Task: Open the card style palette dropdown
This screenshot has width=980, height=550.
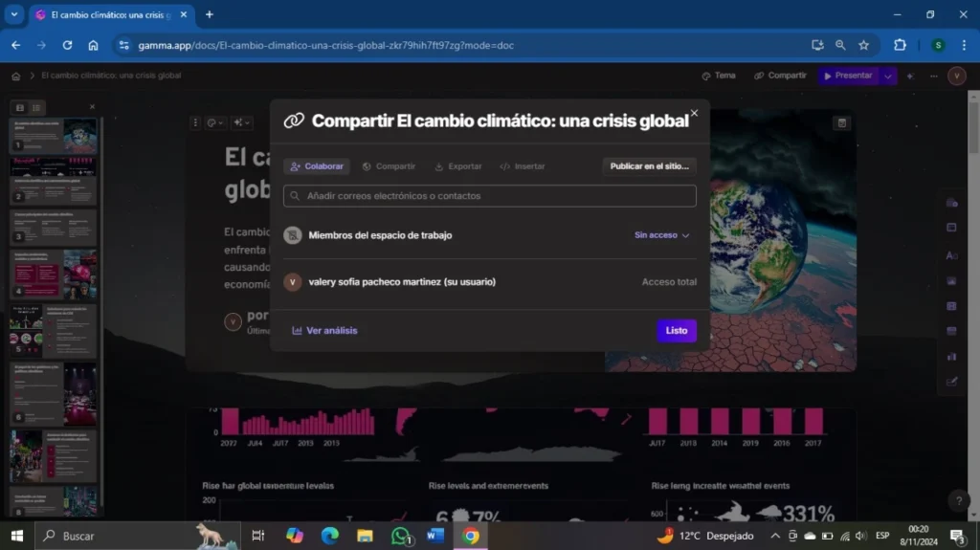Action: tap(215, 122)
